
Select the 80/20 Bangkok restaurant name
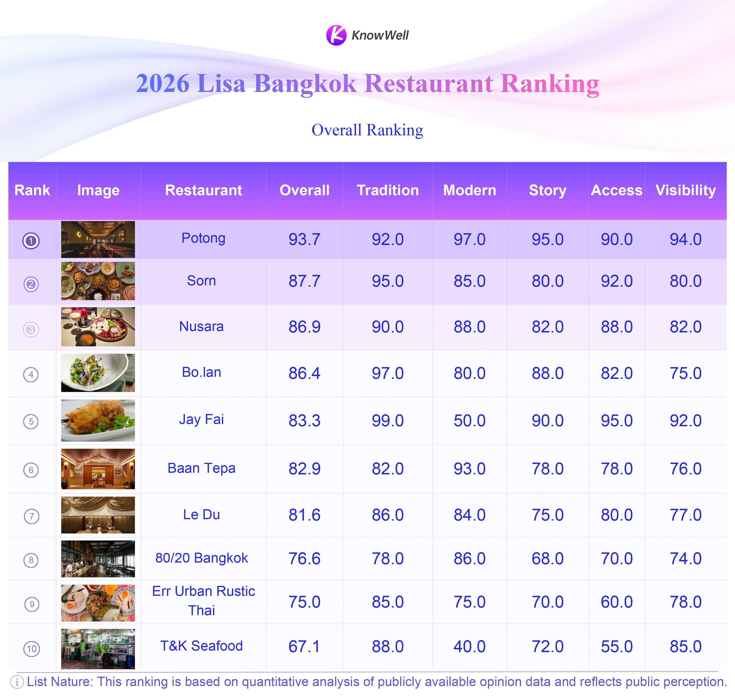[202, 559]
